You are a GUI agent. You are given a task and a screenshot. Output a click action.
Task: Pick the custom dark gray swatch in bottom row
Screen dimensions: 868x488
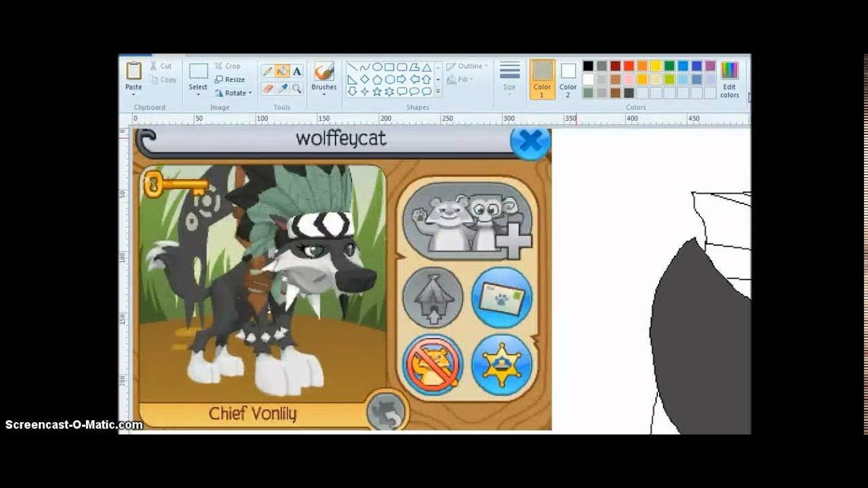[629, 93]
